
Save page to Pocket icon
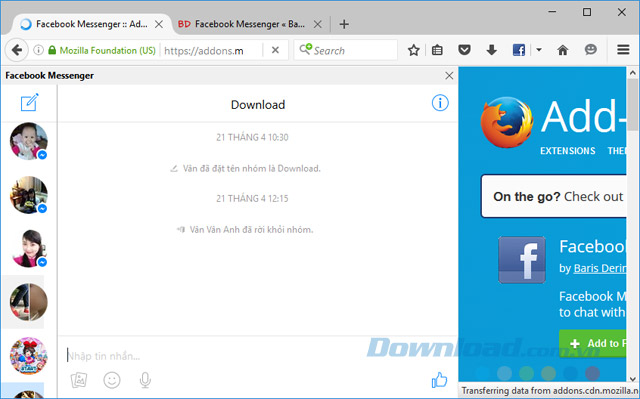[464, 50]
